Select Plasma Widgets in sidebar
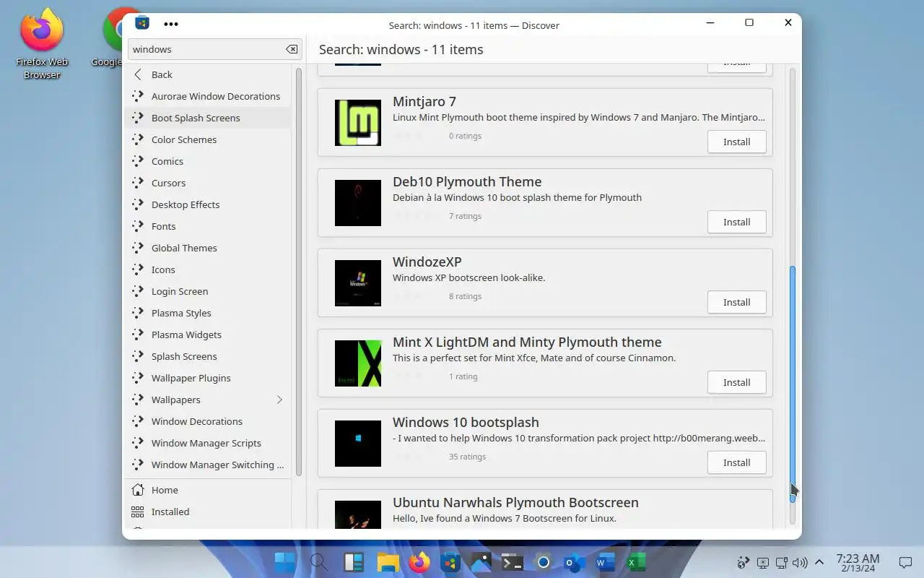This screenshot has height=578, width=924. click(208, 335)
